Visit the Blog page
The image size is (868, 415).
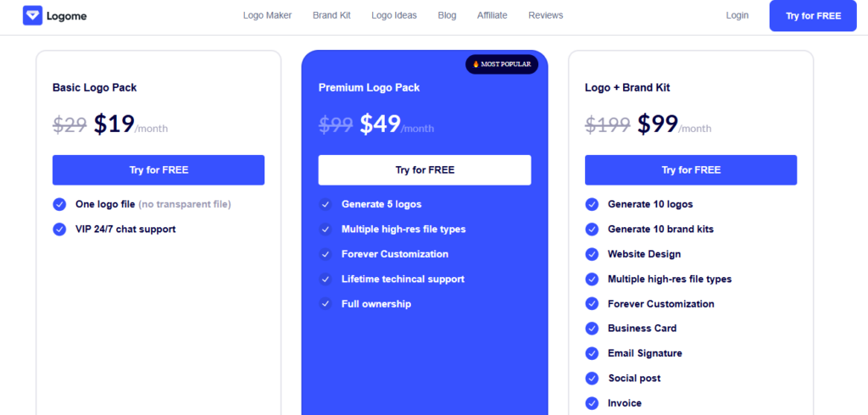[x=447, y=15]
